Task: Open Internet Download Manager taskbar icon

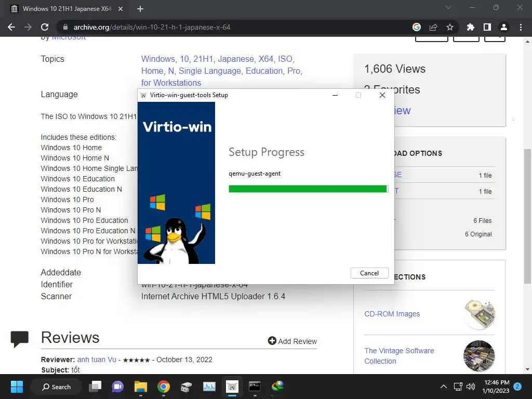Action: [x=277, y=387]
